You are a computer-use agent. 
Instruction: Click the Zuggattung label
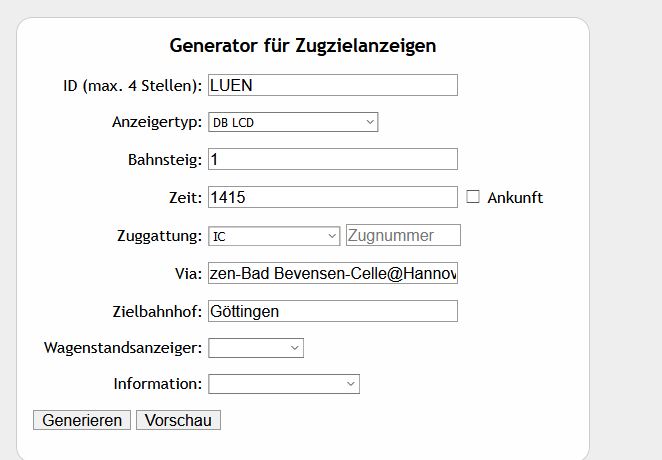tap(159, 236)
